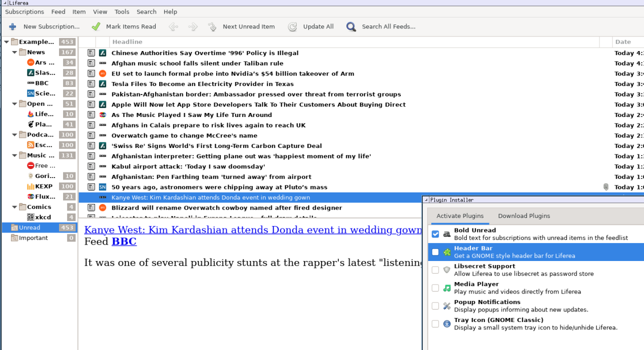Select the KEXP feed icon in sidebar
Screen dimensions: 644x350
tap(31, 186)
